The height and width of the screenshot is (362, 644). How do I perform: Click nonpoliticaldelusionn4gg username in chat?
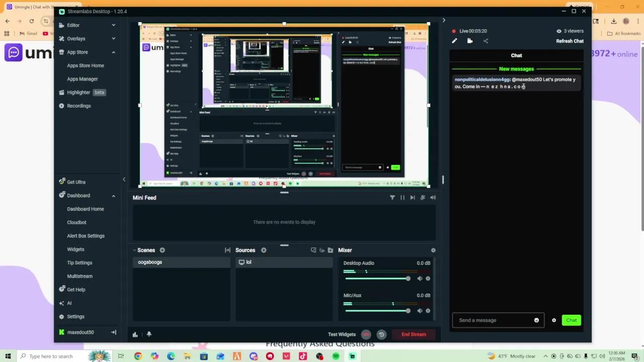coord(482,79)
